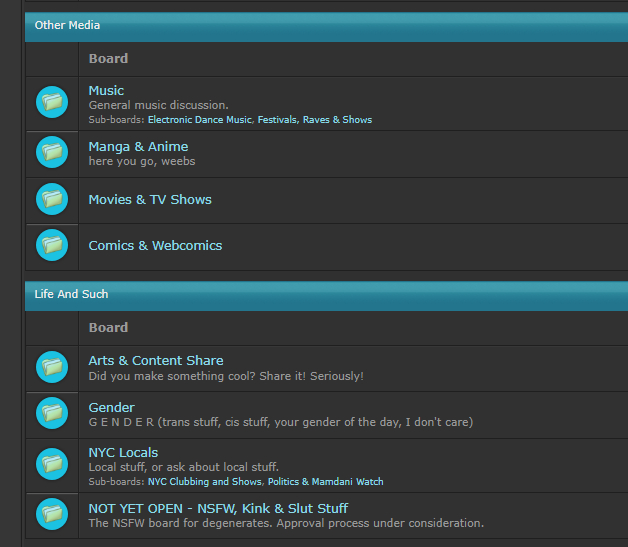Open the Gender board link
The width and height of the screenshot is (628, 547).
click(111, 408)
